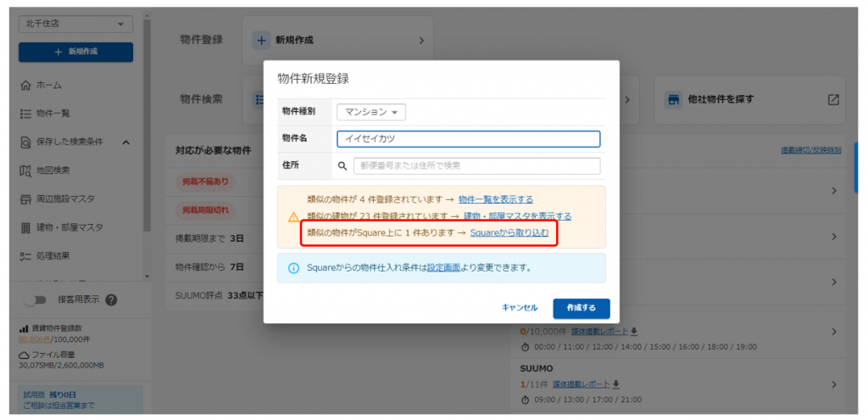Image resolution: width=868 pixels, height=420 pixels.
Task: Click 媒体掲載レポート link in 0/10,000件 row
Action: [x=600, y=332]
